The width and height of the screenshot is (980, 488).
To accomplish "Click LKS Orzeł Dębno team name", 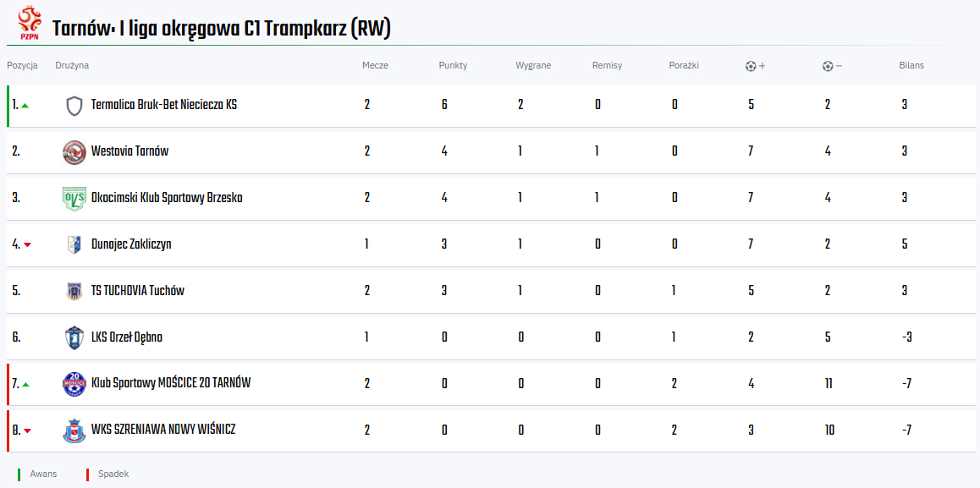I will pos(127,337).
